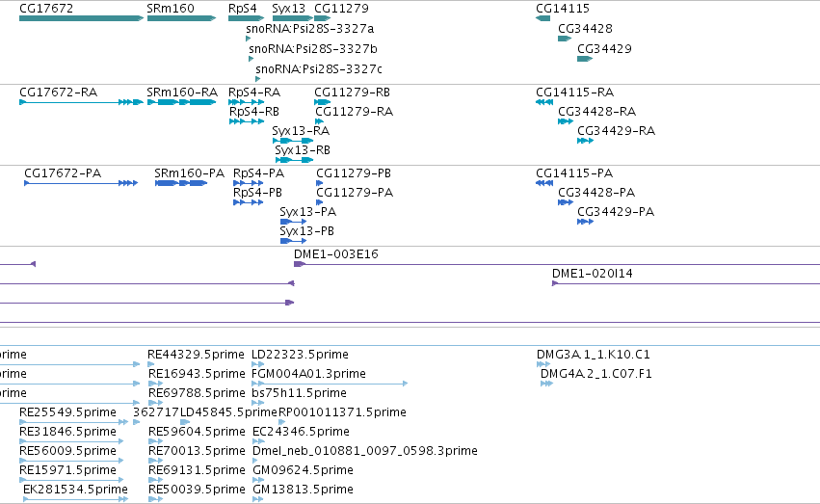This screenshot has height=504, width=820.
Task: Select the CG14115 gene arrow
Action: [x=542, y=18]
